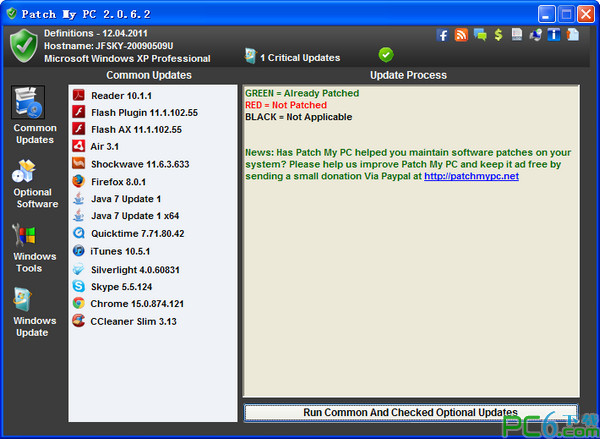Click the Flash Plugin 11.1.102.55 icon
The image size is (600, 439).
(78, 112)
